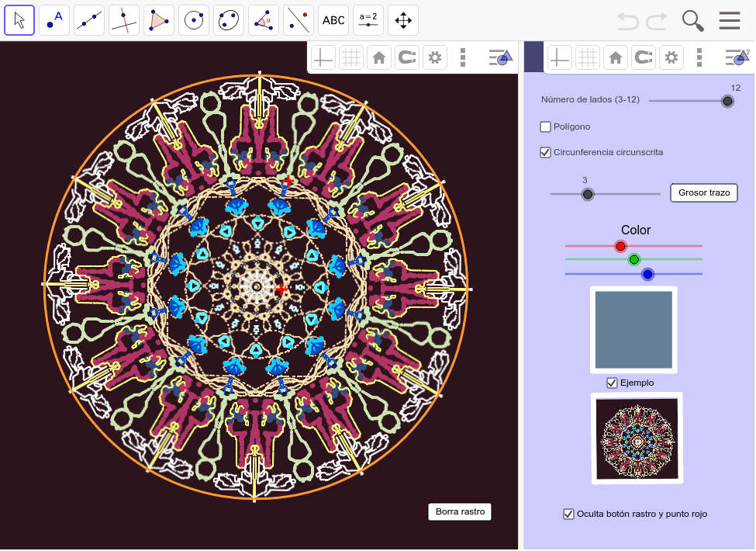
Task: Select the Perpendicular line tool
Action: 124,20
